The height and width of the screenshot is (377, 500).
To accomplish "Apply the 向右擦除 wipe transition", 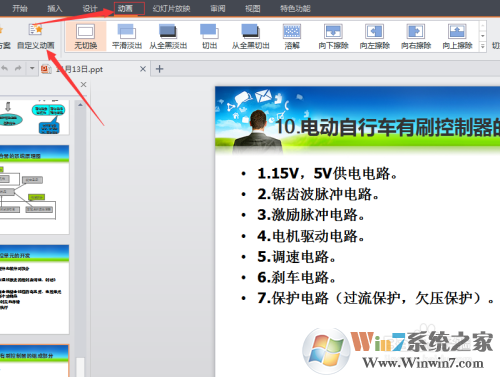I will tap(416, 36).
